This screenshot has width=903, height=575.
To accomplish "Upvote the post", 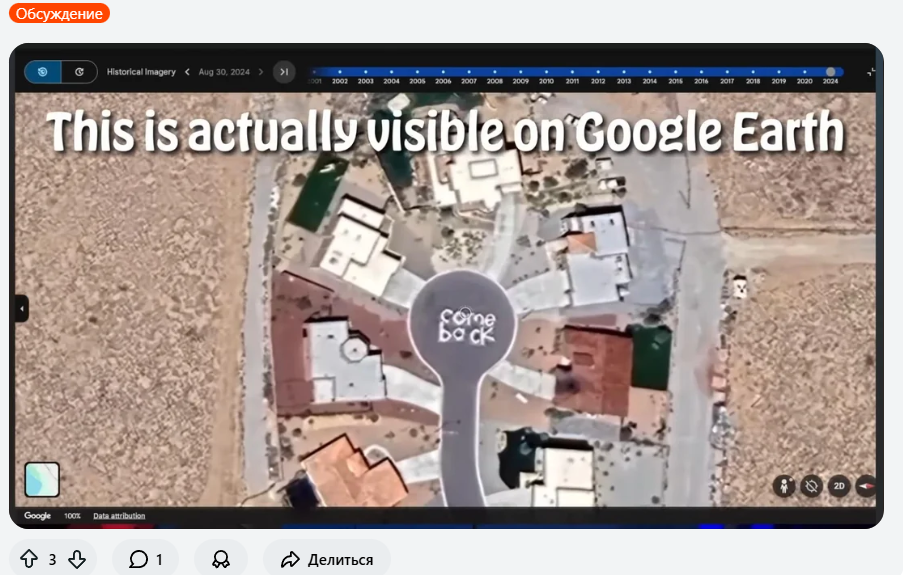I will pyautogui.click(x=29, y=559).
